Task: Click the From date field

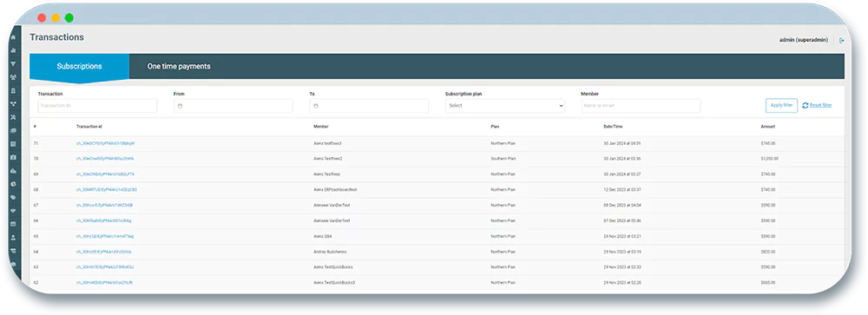Action: pyautogui.click(x=233, y=106)
